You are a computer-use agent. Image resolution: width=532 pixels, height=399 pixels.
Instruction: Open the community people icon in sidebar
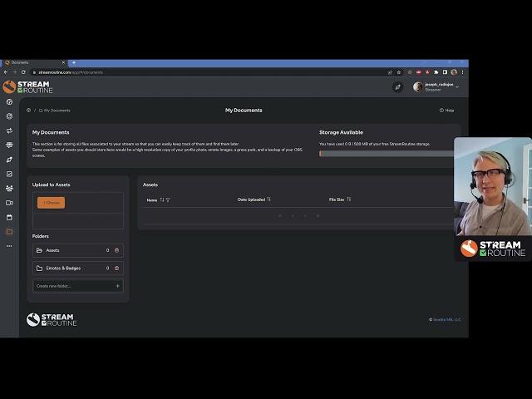point(9,189)
